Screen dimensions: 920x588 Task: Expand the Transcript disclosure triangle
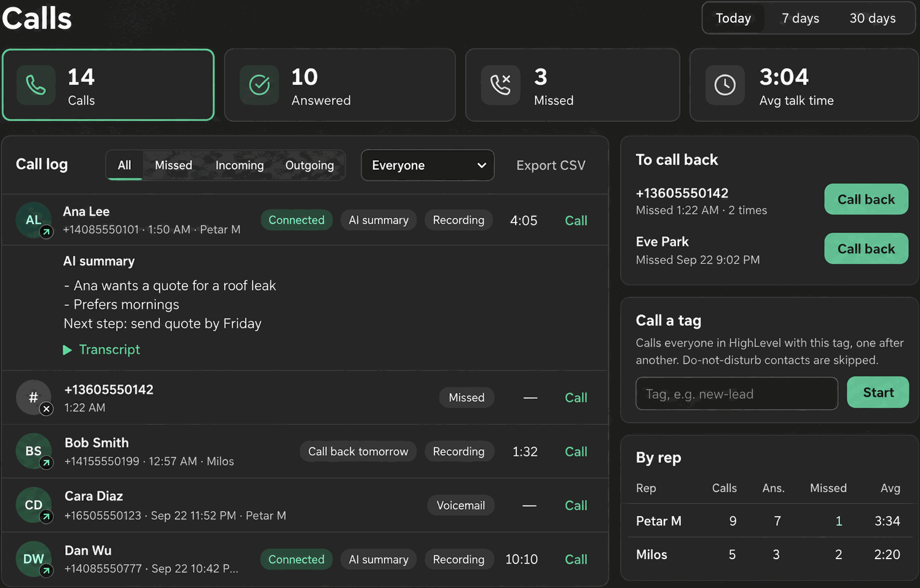(x=68, y=350)
